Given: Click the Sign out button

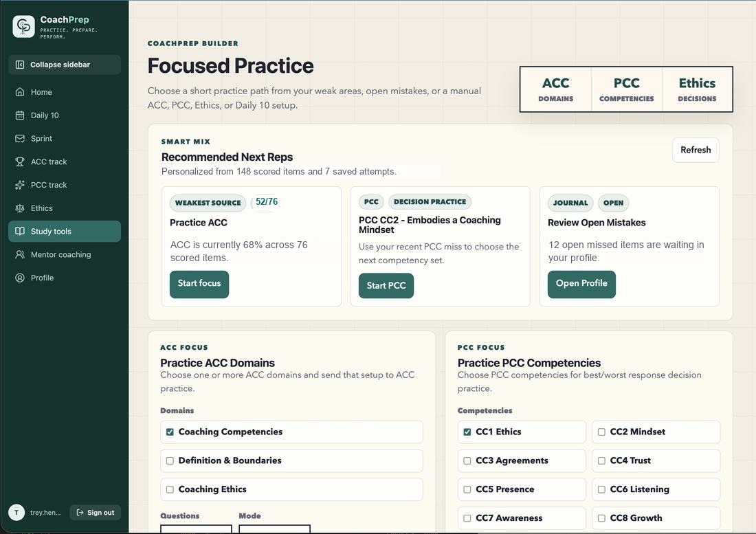Looking at the screenshot, I should pos(96,512).
